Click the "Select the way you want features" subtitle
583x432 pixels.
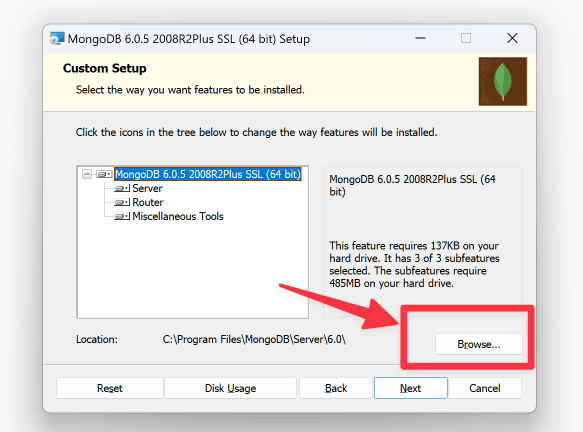[x=190, y=90]
